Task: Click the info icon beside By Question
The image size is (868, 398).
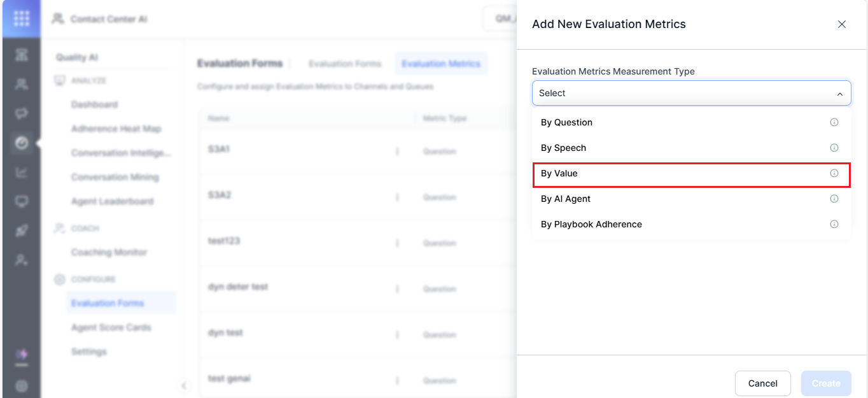Action: pos(834,122)
